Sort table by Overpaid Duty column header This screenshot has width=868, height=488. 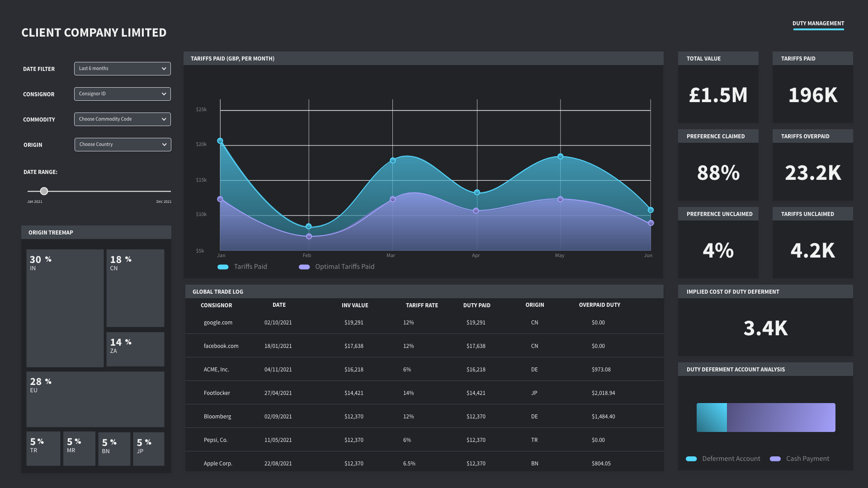click(599, 305)
